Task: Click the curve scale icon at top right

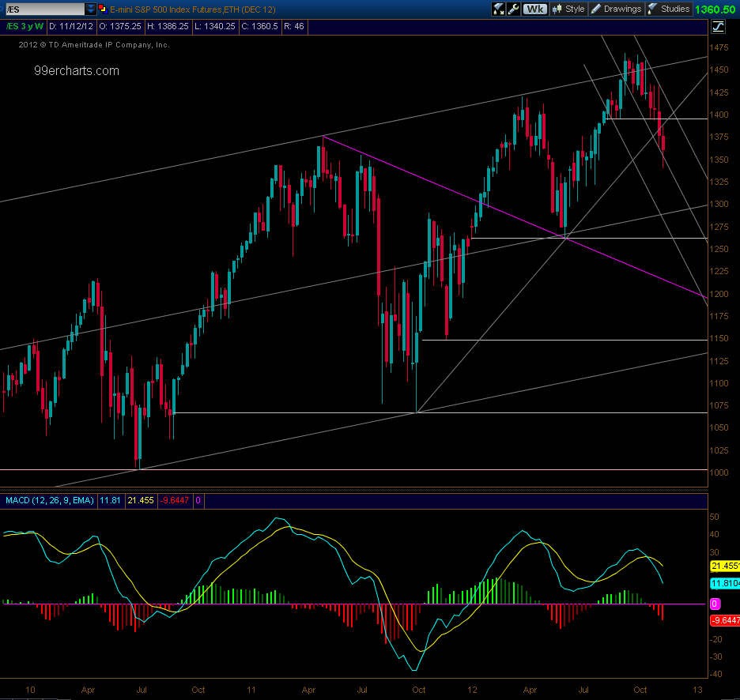Action: click(x=718, y=27)
